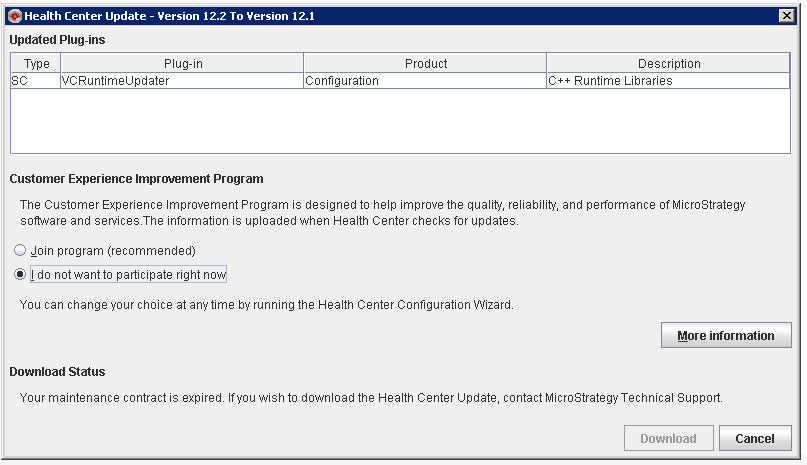The image size is (807, 465).
Task: Close the Health Center Update dialog
Action: 786,16
